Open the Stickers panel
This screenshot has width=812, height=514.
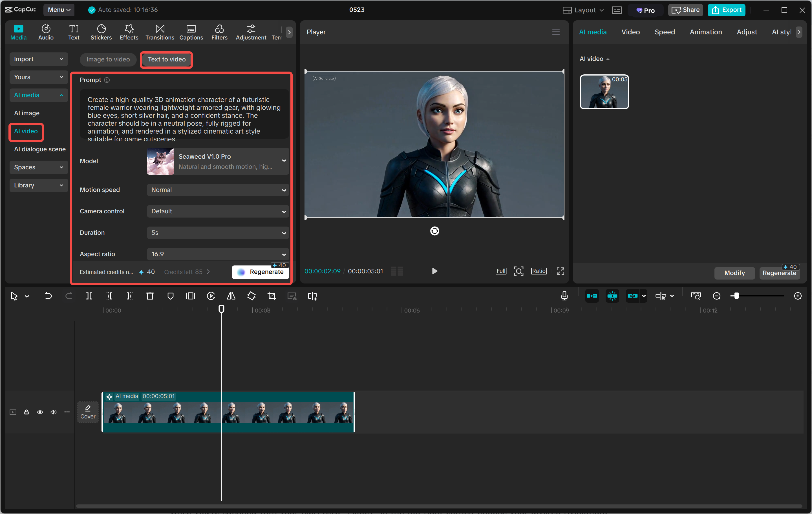coord(101,32)
